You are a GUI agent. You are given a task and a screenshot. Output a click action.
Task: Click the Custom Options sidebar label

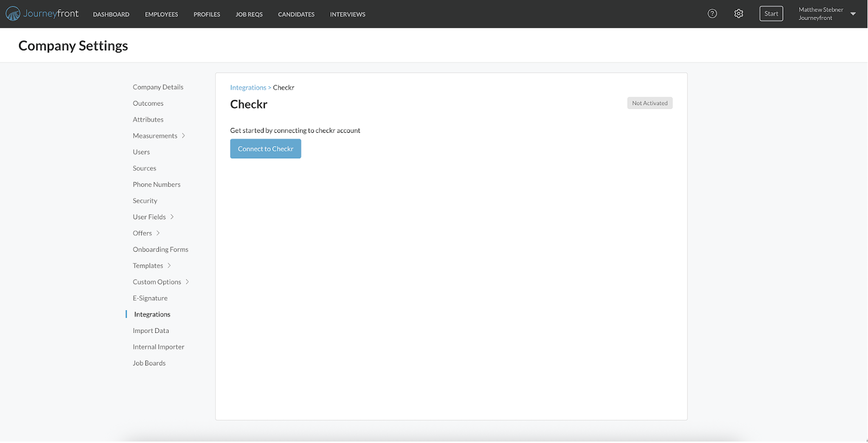click(157, 283)
